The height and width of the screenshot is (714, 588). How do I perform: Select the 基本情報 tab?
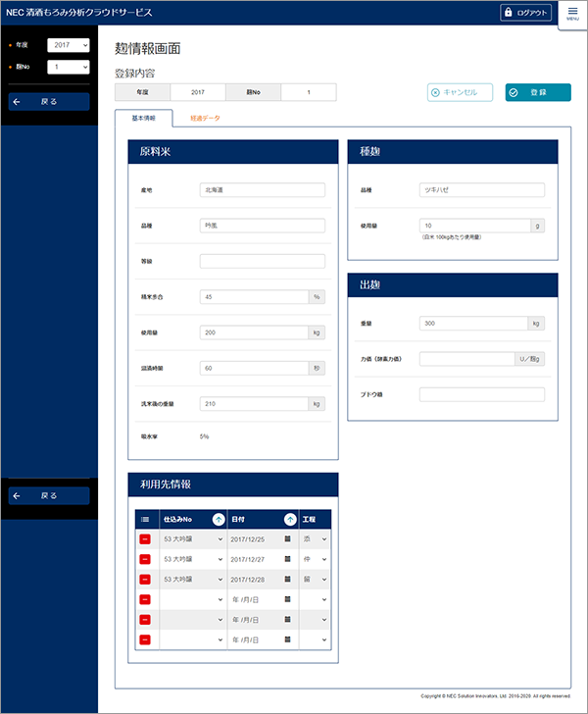[x=143, y=118]
